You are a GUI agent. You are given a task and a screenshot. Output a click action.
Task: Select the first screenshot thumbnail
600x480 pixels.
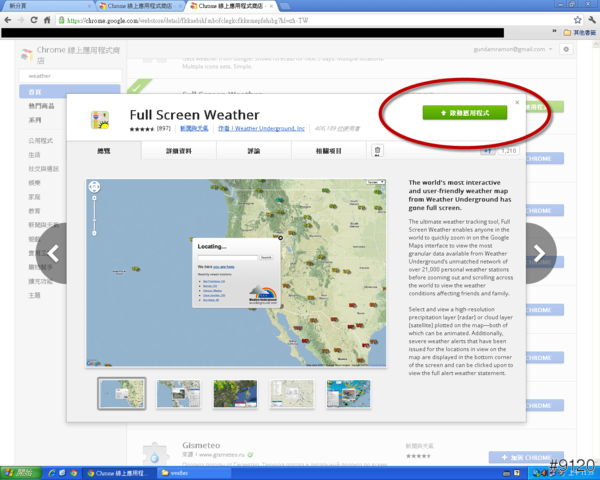point(121,393)
